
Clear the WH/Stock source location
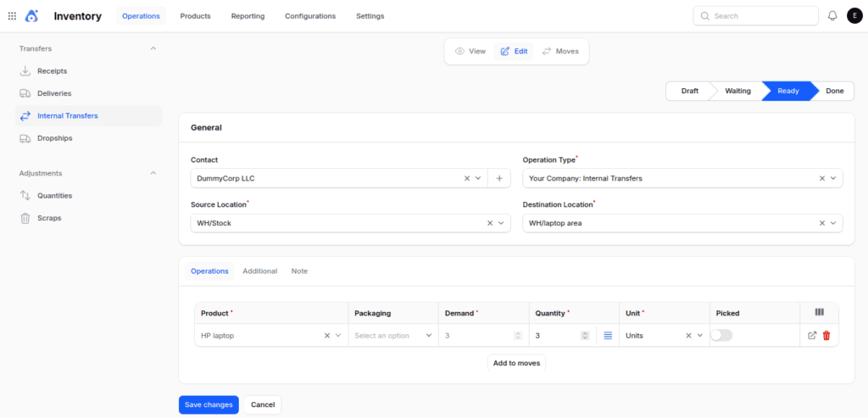(490, 223)
